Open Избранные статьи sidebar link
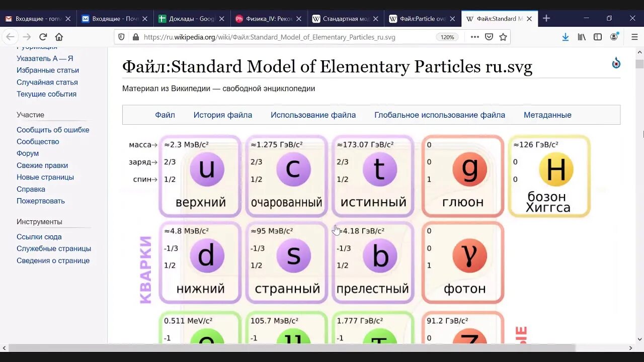Viewport: 644px width, 362px height. point(48,70)
